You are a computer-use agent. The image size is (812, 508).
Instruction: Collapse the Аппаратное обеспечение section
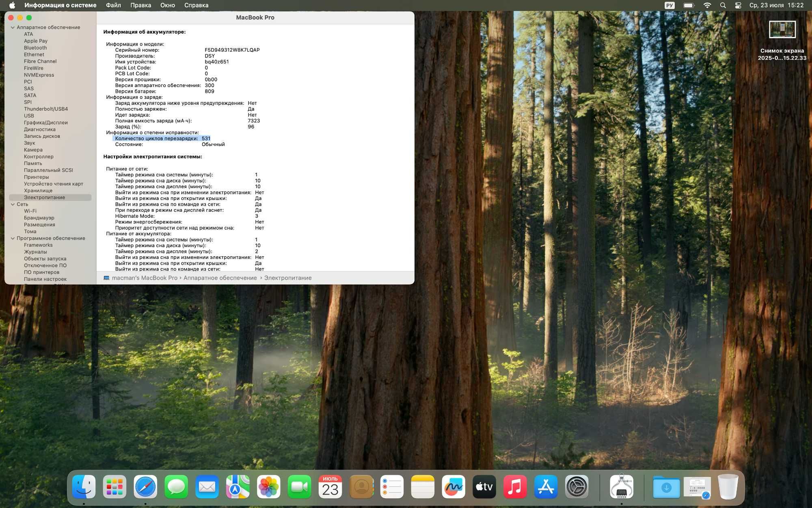coord(13,28)
